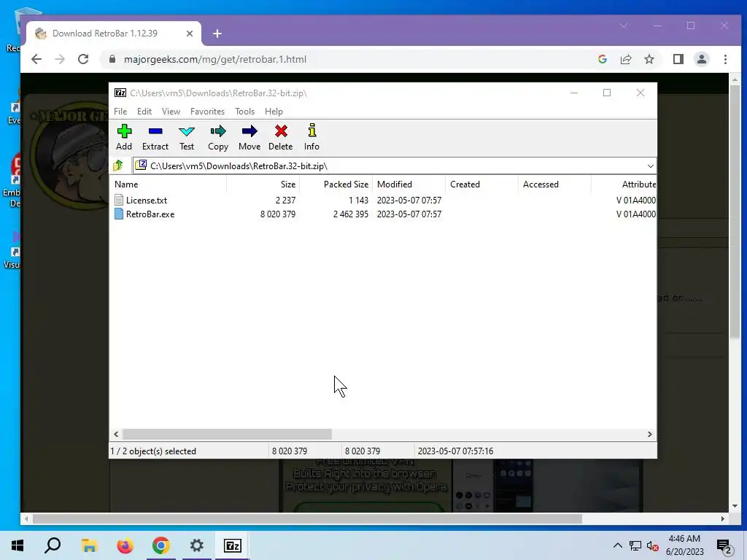Expand the 7-Zip address path dropdown

(650, 166)
